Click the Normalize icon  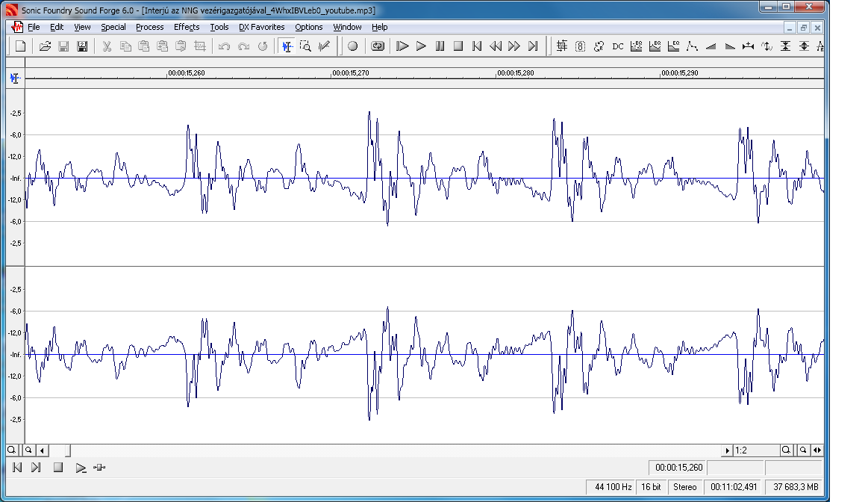point(805,46)
